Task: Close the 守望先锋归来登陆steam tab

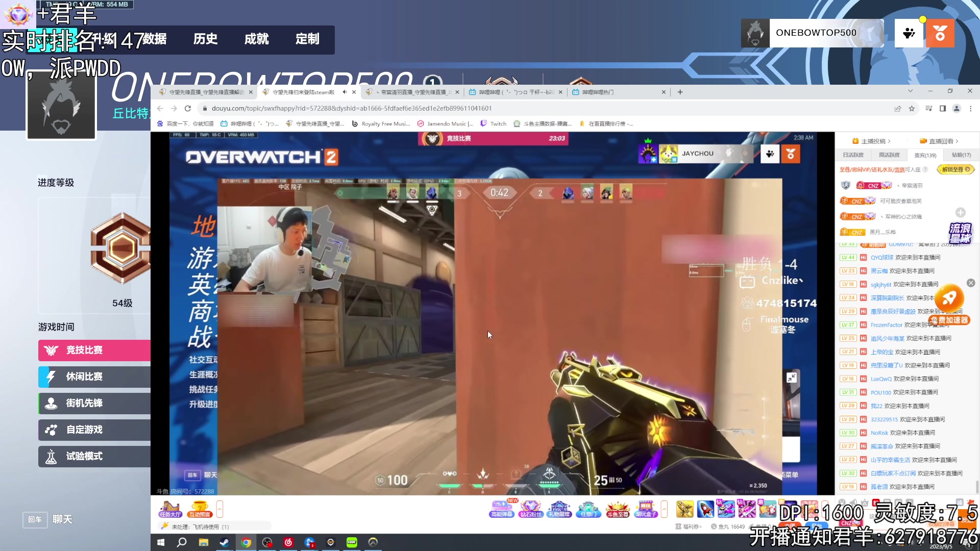Action: pyautogui.click(x=354, y=92)
